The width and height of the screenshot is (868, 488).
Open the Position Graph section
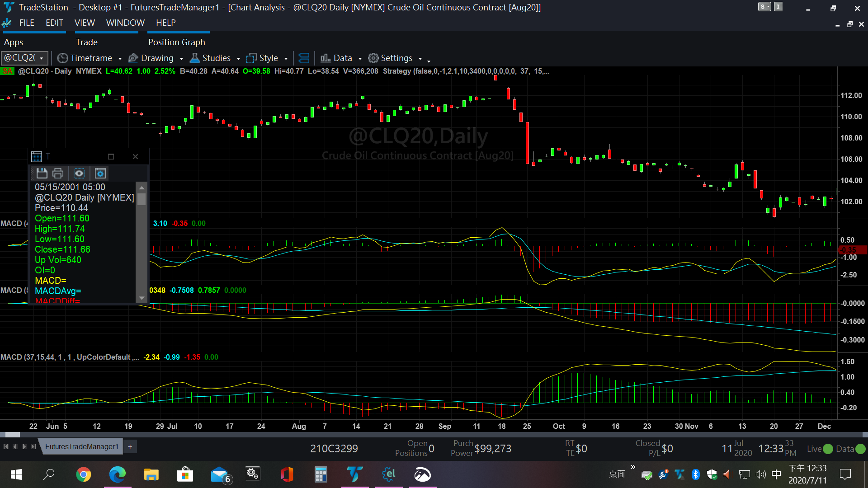pos(177,42)
